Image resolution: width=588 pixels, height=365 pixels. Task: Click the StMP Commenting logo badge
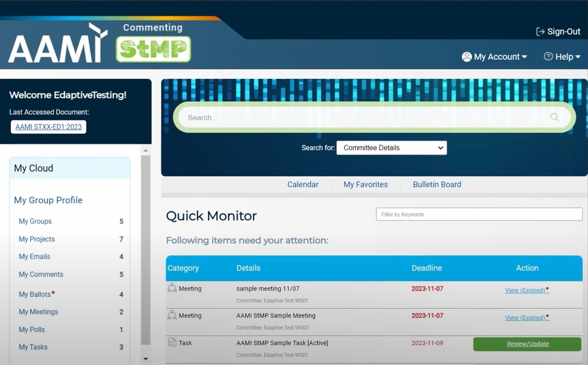152,49
